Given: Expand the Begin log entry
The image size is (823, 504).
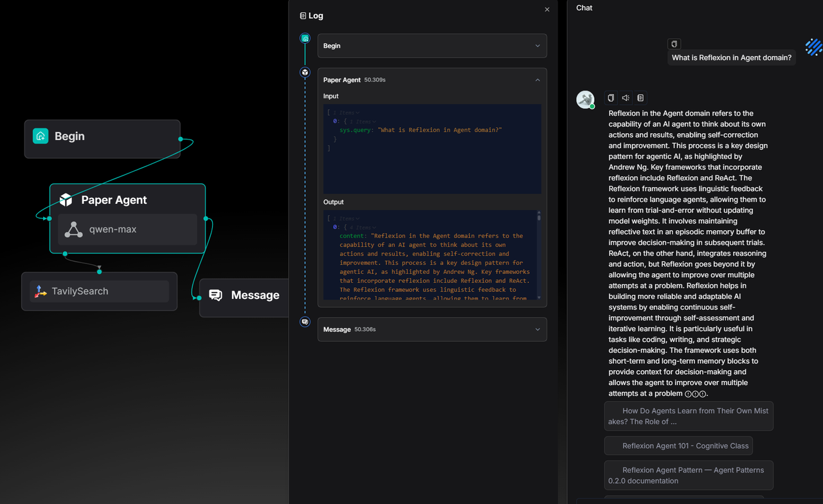Looking at the screenshot, I should 538,46.
